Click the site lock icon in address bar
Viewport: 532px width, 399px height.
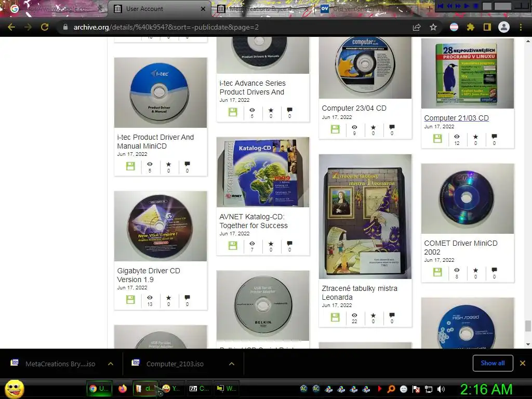coord(65,27)
